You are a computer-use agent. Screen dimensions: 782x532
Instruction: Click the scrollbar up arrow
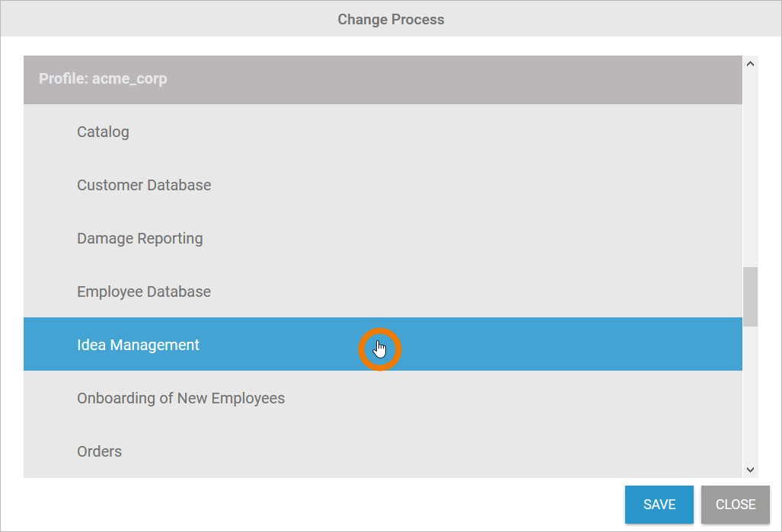point(750,63)
